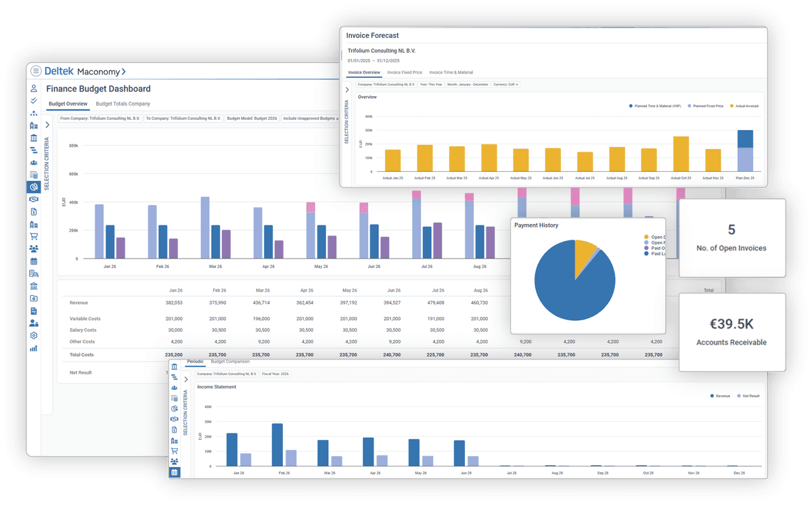
Task: Select the office buildings icon in Income Statement window sidebar
Action: [175, 441]
